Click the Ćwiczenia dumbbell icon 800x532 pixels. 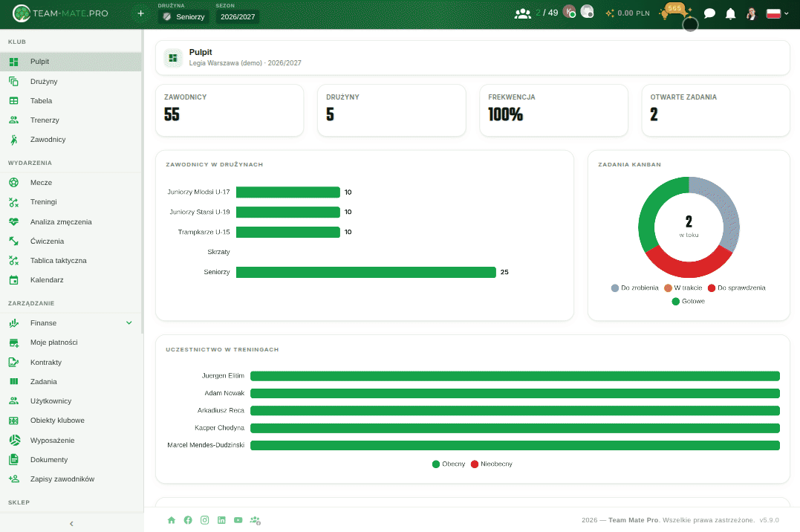coord(14,241)
